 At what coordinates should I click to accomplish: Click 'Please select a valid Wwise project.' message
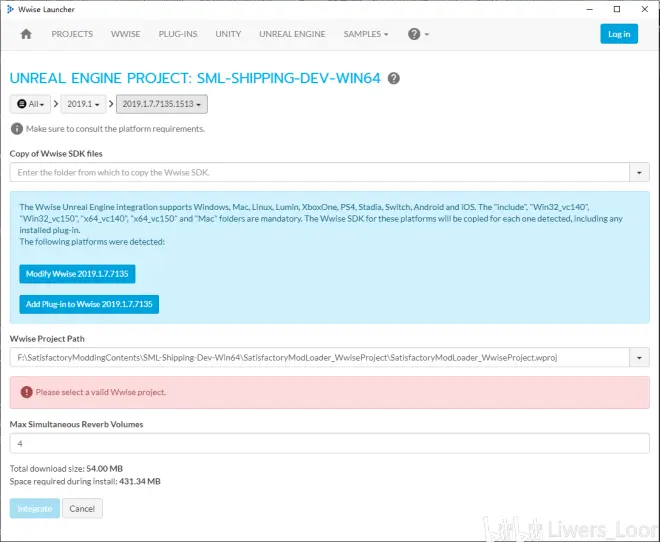point(101,392)
